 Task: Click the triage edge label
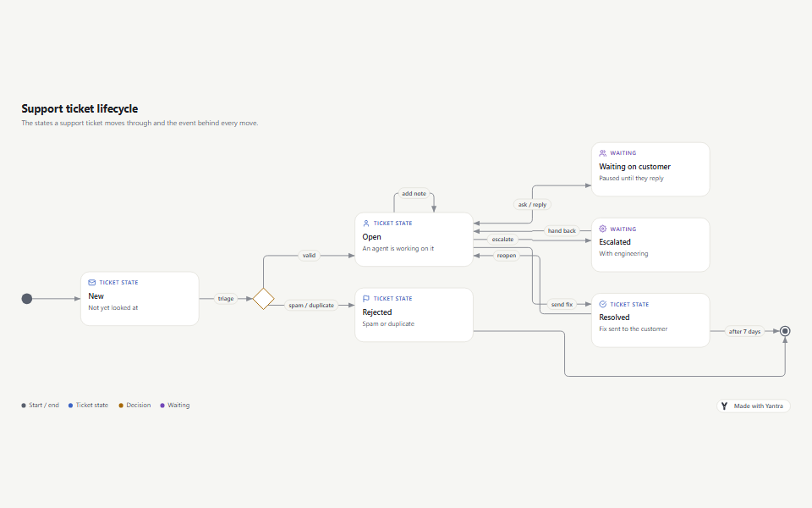pyautogui.click(x=226, y=299)
